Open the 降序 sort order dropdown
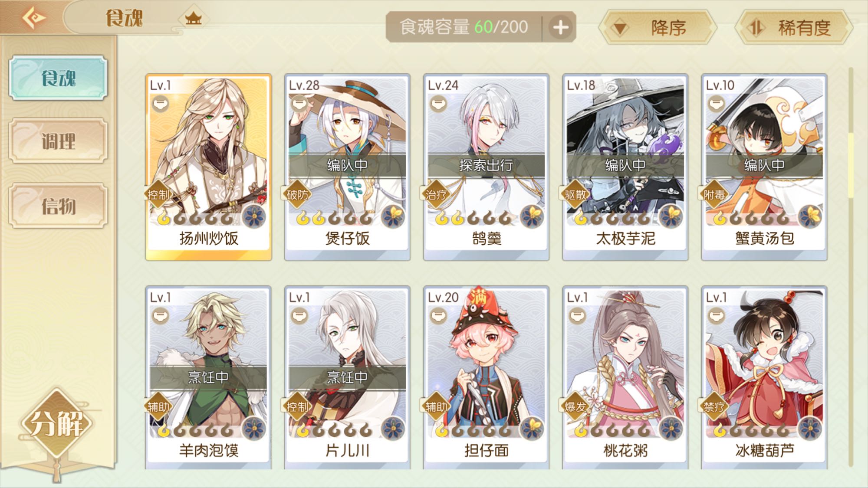Screen dimensions: 868x488 [x=658, y=28]
